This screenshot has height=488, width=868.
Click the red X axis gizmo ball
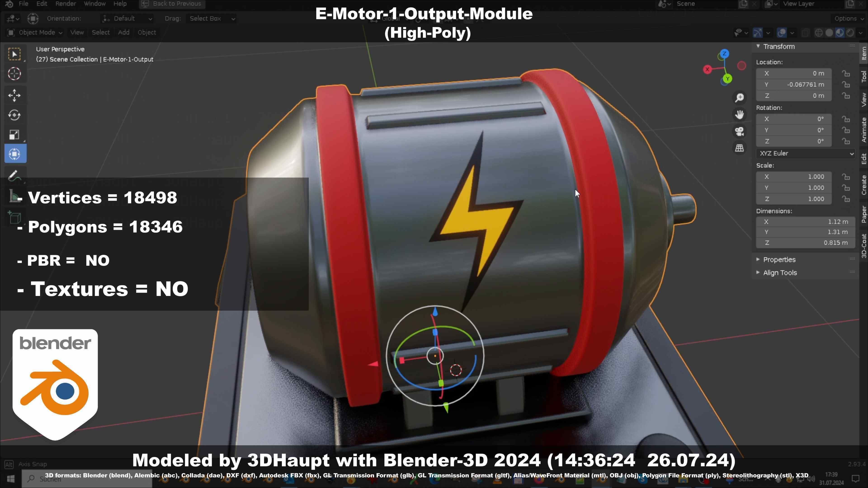[707, 69]
